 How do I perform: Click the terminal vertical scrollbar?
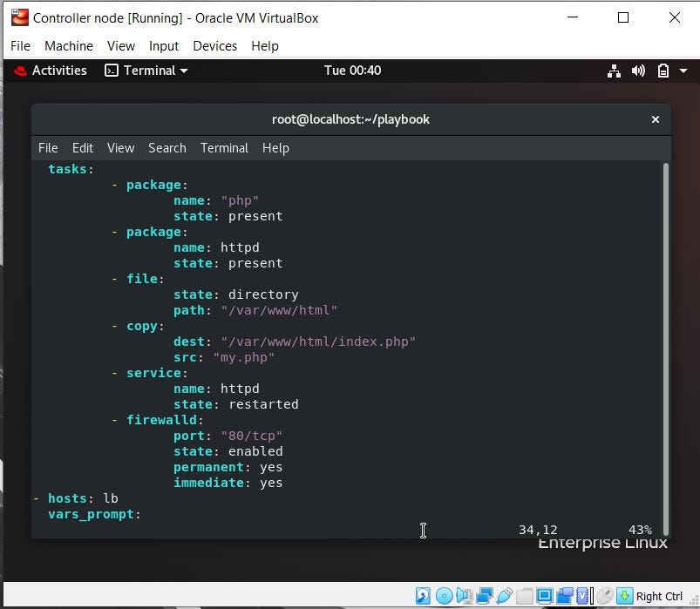coord(666,348)
